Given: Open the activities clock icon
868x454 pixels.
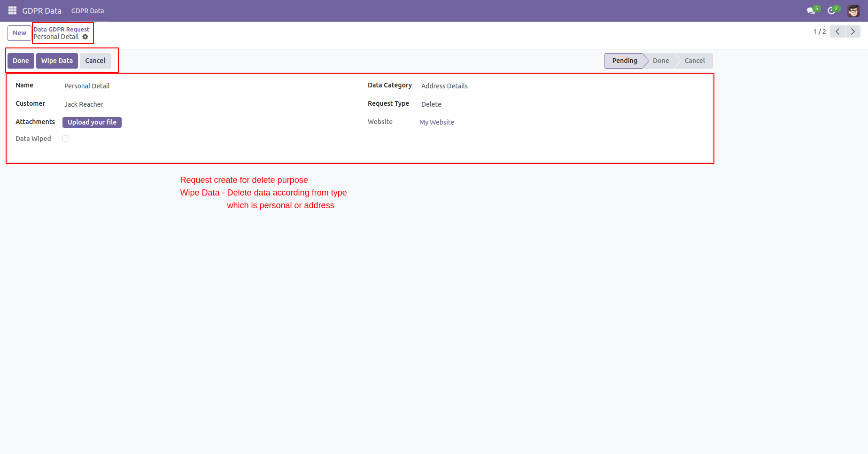Looking at the screenshot, I should (x=832, y=10).
